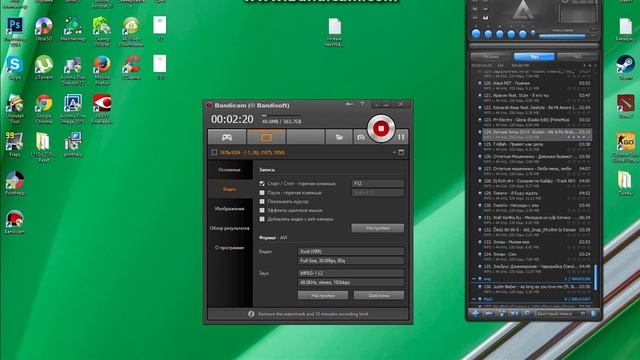Open the О программе tab

230,248
